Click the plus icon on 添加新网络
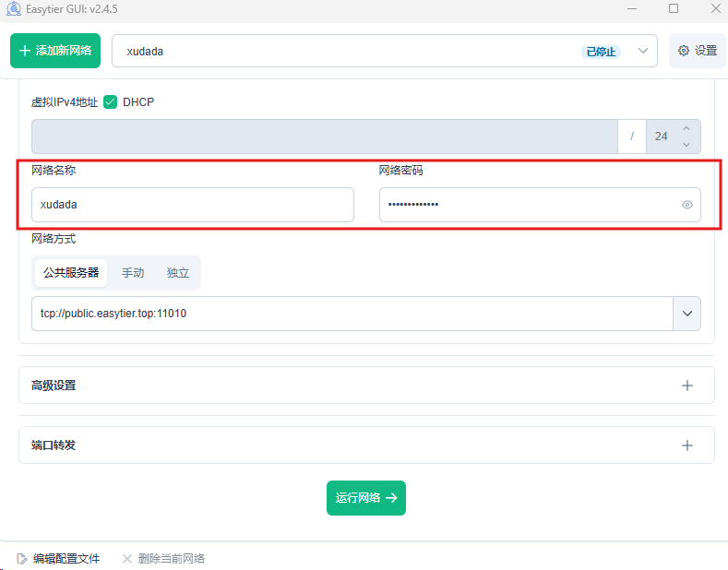 pyautogui.click(x=25, y=51)
